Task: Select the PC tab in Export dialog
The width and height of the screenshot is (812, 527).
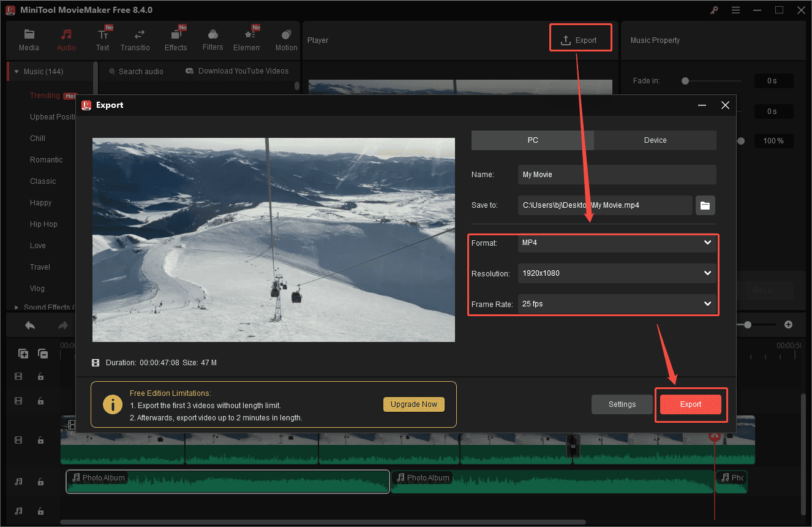Action: pos(532,140)
